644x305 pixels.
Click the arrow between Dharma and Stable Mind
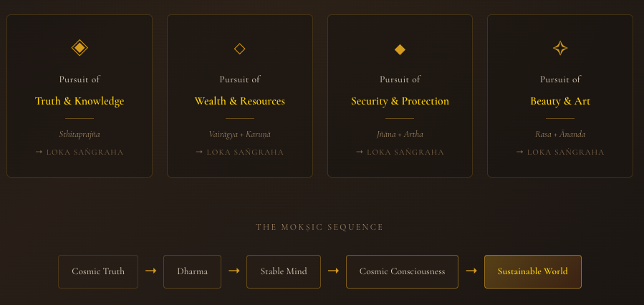point(234,271)
